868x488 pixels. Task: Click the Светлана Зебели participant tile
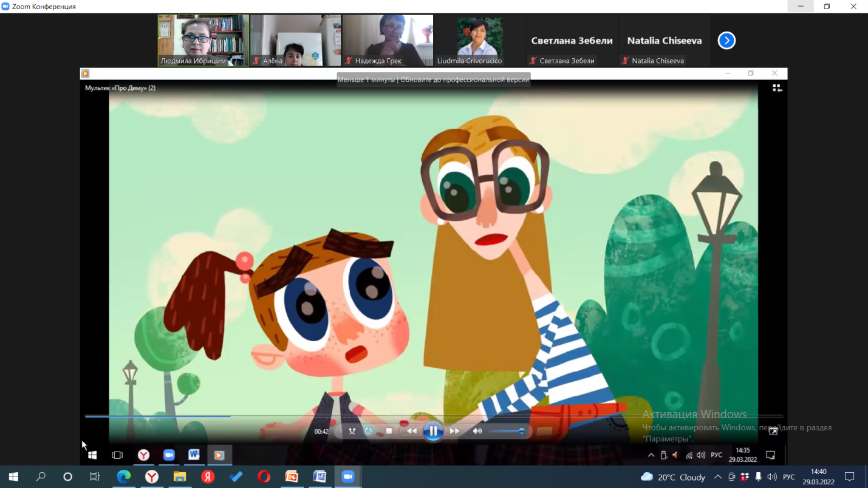tap(572, 41)
